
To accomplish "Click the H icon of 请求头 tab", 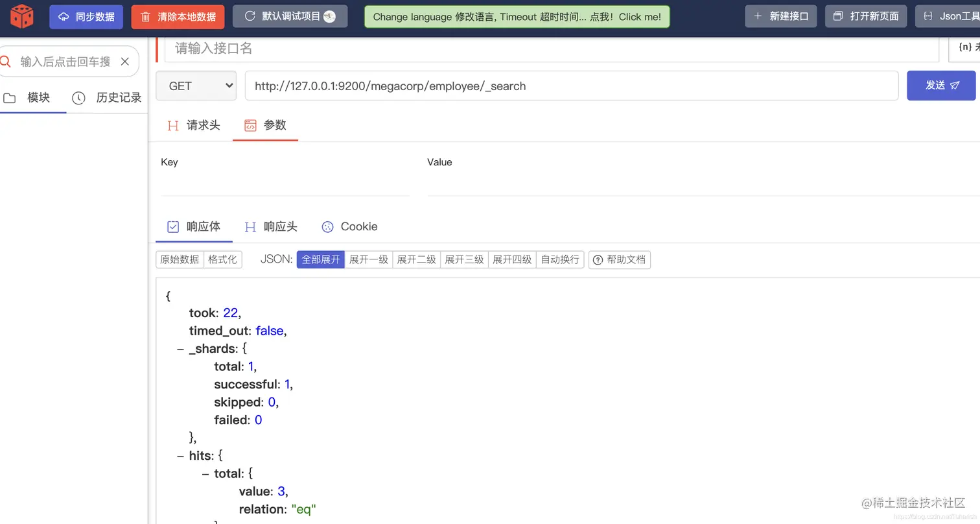I will coord(172,126).
